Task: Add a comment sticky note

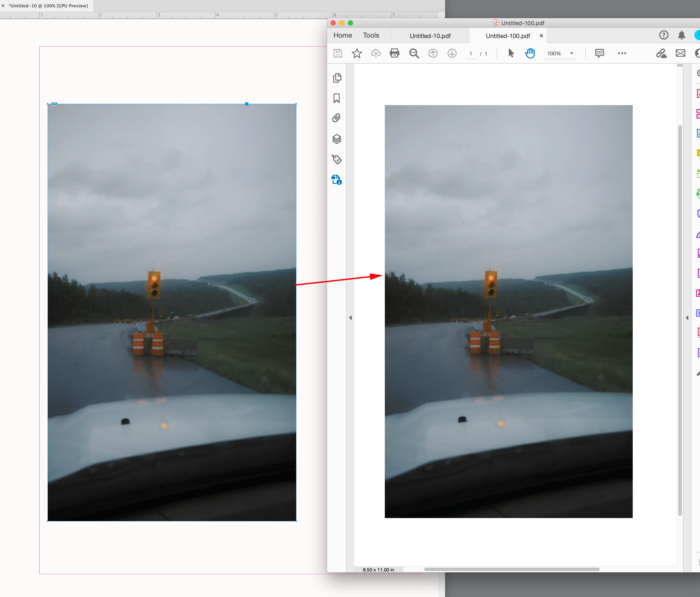Action: [x=599, y=53]
